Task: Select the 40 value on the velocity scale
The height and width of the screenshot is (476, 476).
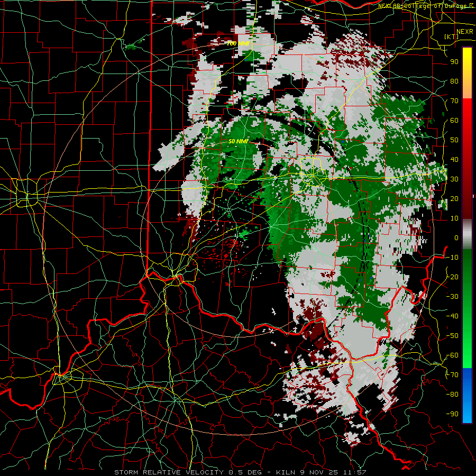Action: tap(454, 159)
